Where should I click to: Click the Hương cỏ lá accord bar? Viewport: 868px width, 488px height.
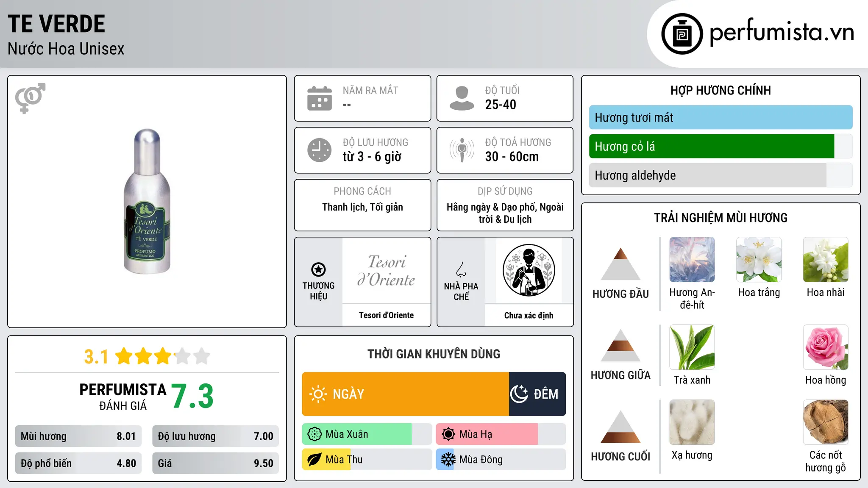[721, 146]
